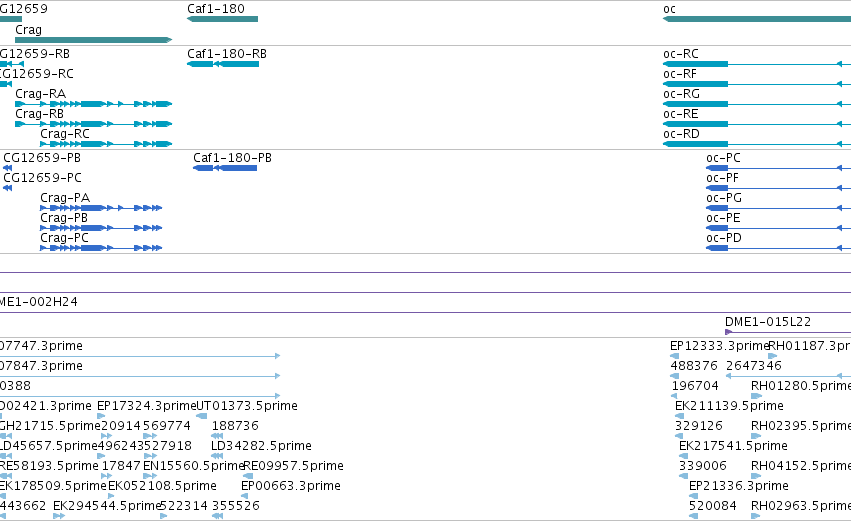Select the Crag-PB protein label
The image size is (851, 521).
pos(64,218)
